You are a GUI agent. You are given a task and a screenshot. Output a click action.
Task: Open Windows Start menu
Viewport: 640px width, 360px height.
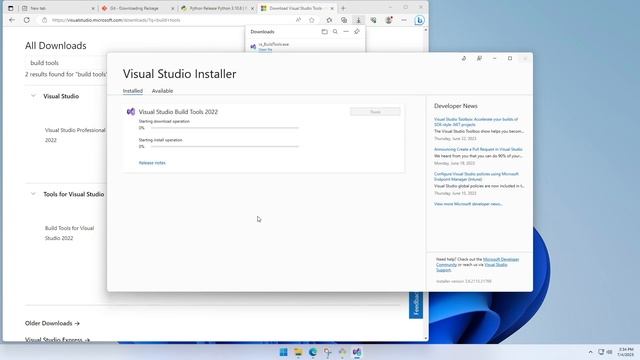click(283, 352)
